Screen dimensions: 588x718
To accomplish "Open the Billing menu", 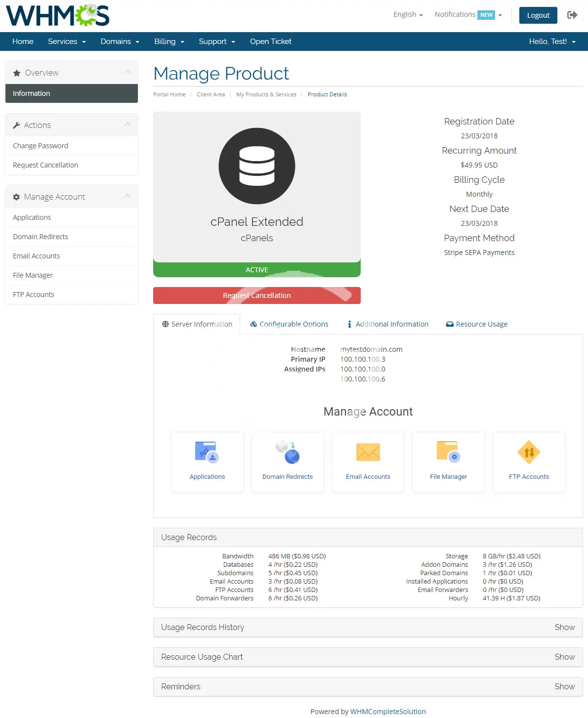I will pyautogui.click(x=169, y=42).
